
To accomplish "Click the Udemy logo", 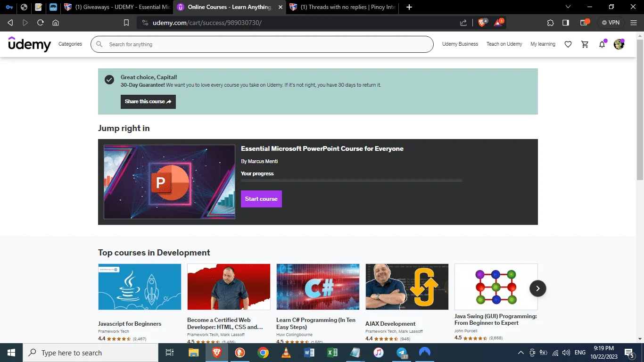I will 30,44.
